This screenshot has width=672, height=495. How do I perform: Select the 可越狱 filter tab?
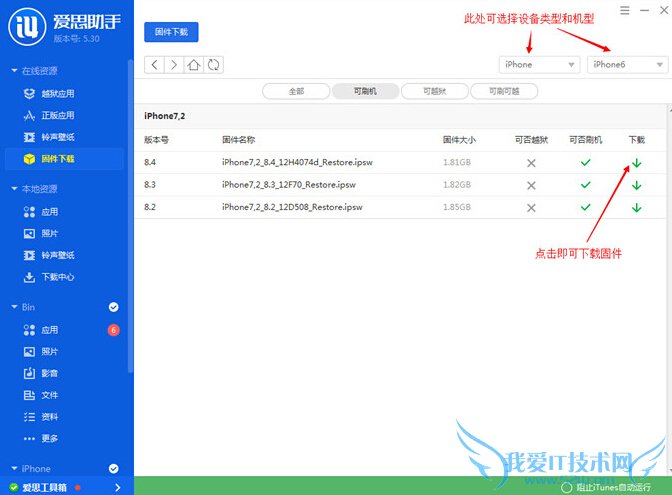point(435,91)
